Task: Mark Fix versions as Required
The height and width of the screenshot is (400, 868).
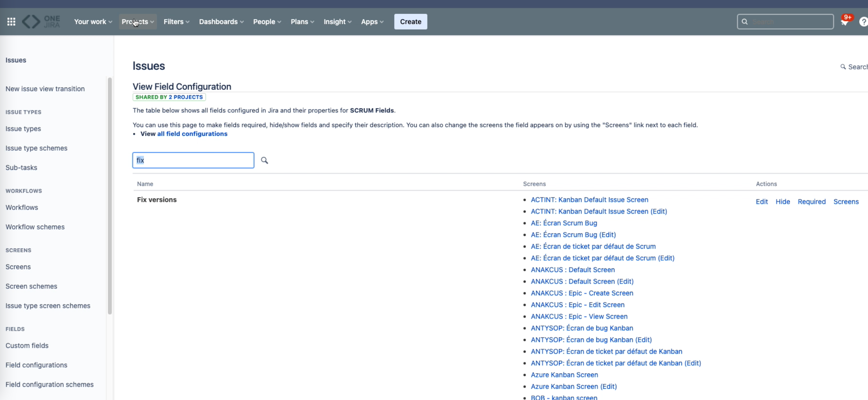Action: coord(811,202)
